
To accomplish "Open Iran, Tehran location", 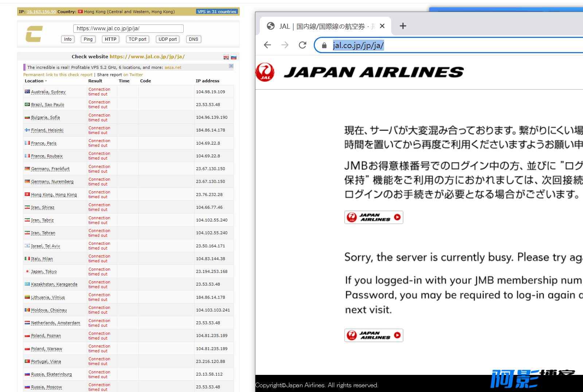I will (43, 233).
